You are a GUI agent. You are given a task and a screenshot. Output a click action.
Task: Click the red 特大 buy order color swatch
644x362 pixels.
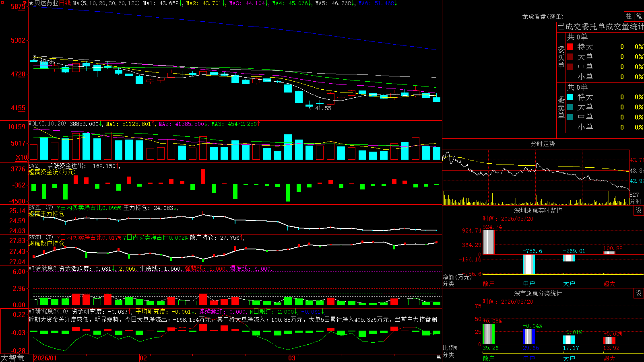point(570,47)
